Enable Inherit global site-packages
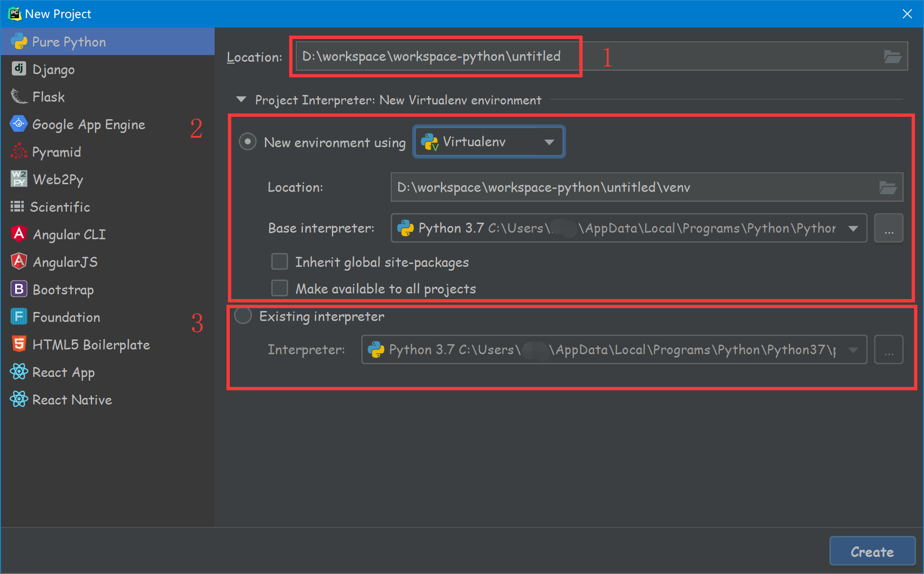Screen dimensions: 924x574 point(280,261)
